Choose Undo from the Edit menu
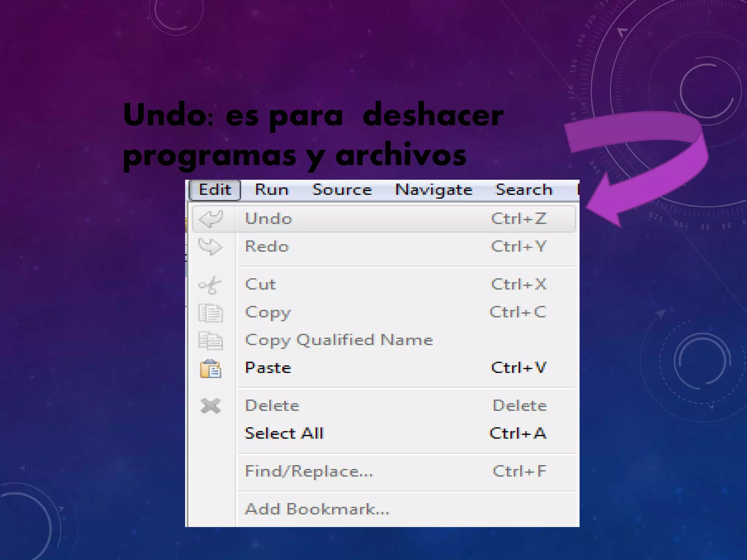Viewport: 747px width, 560px height. pyautogui.click(x=384, y=219)
